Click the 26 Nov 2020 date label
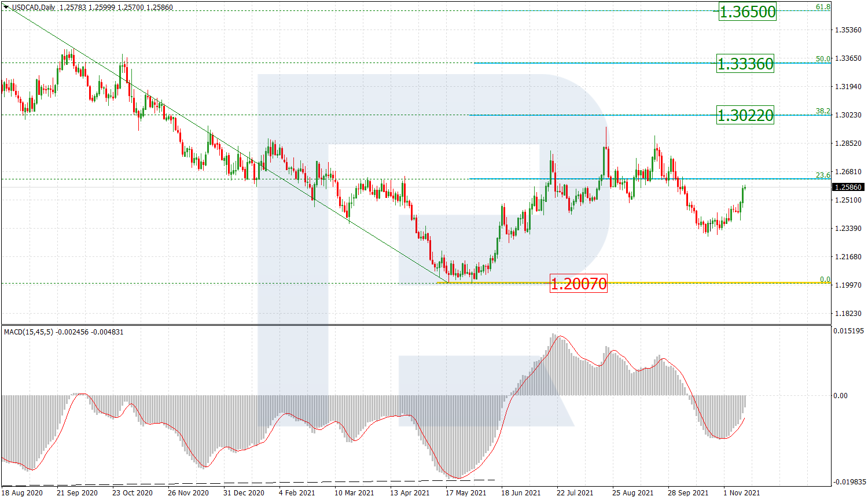868x500 pixels. [x=188, y=493]
